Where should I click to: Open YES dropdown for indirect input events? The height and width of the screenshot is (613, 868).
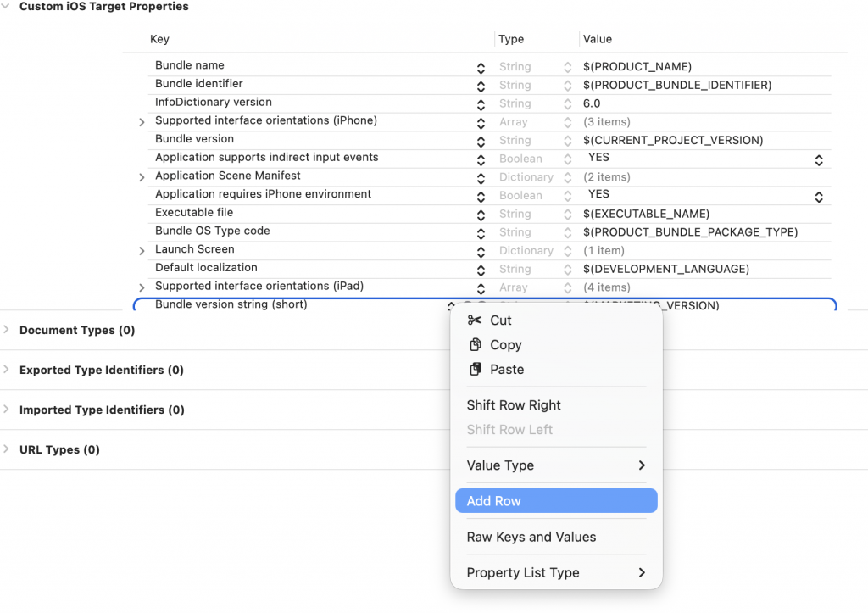[818, 159]
